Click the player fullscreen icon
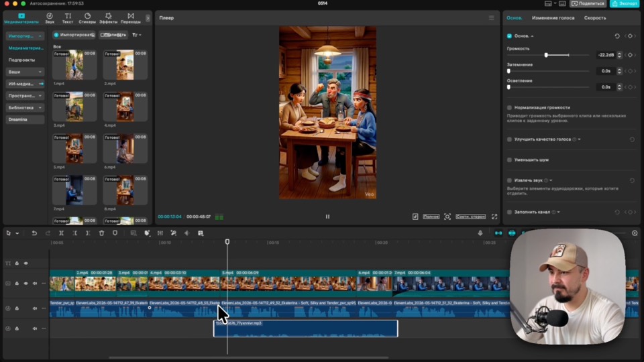The height and width of the screenshot is (362, 644). tap(494, 217)
